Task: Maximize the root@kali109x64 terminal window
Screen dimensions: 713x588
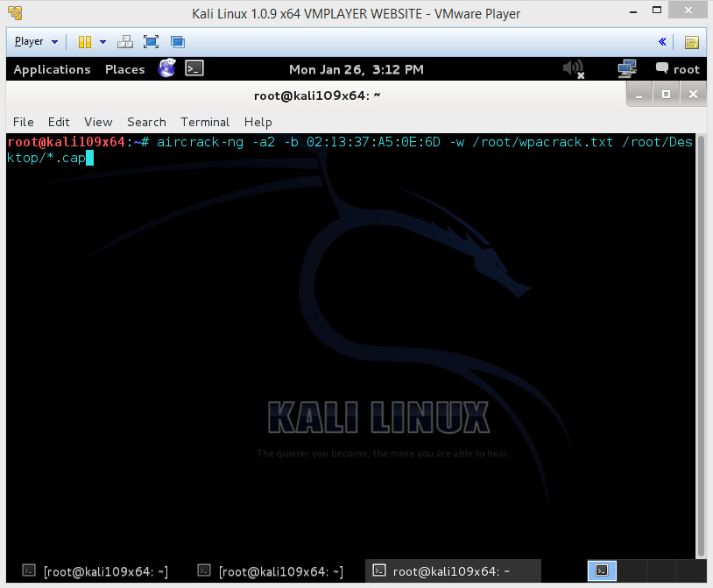Action: click(666, 94)
